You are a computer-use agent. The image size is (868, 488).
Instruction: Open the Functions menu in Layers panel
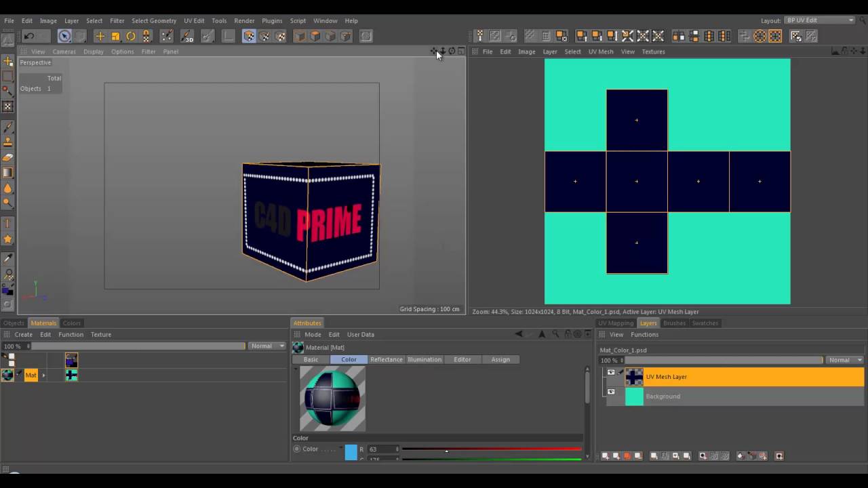pos(644,334)
